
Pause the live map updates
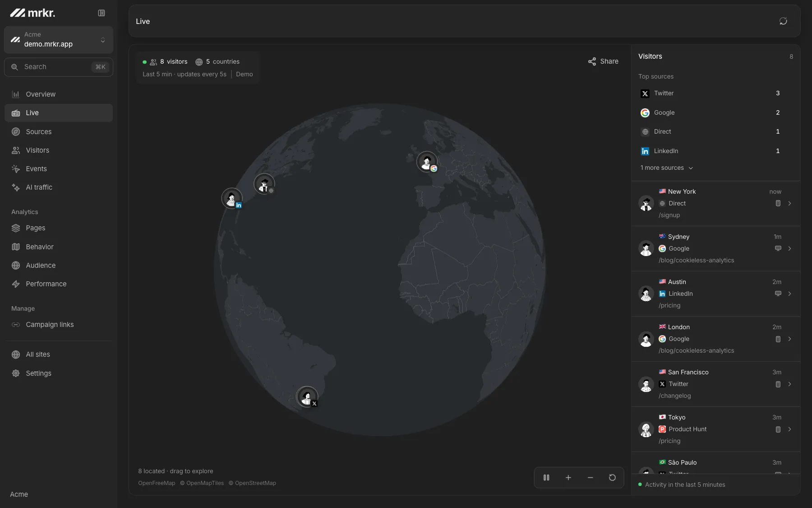pos(546,478)
